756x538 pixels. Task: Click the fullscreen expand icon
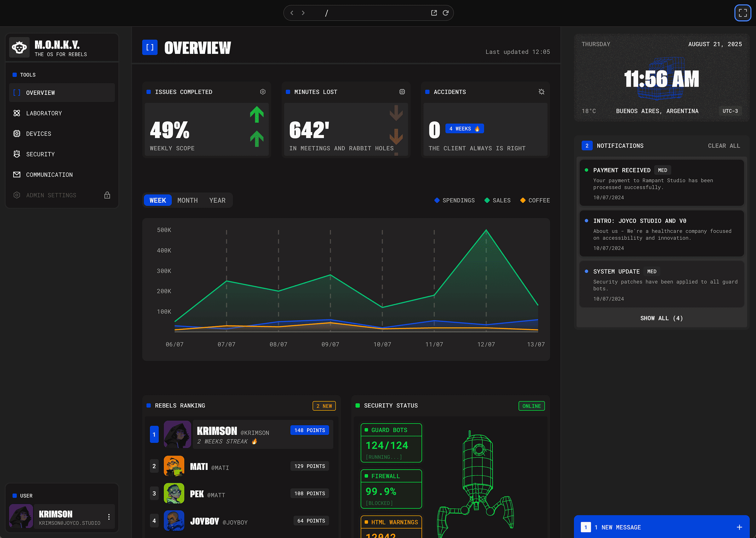[742, 13]
